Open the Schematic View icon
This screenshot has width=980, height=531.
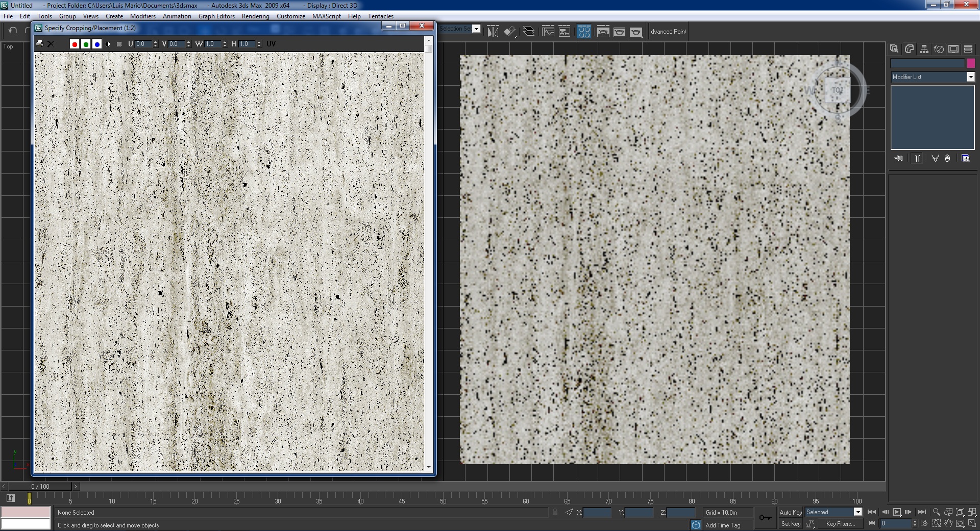(x=565, y=32)
